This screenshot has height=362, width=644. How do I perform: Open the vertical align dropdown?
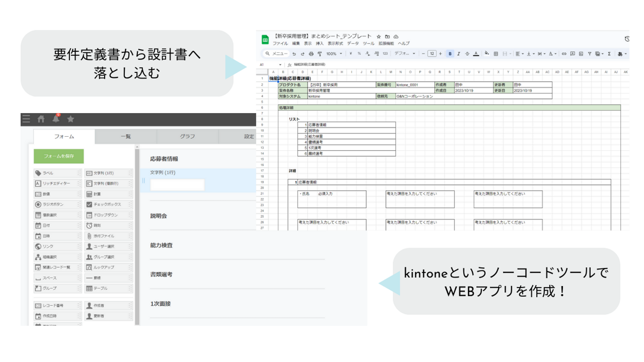pos(530,54)
